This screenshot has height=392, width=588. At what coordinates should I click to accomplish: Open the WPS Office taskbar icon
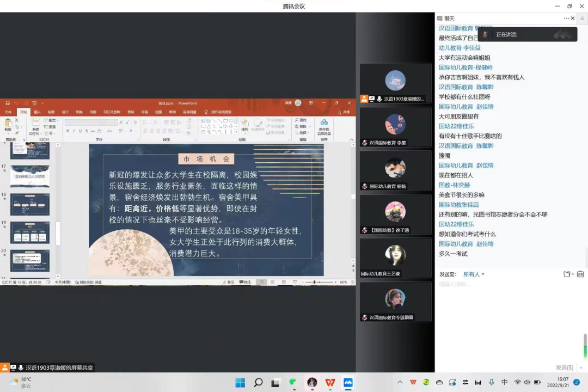tap(330, 382)
